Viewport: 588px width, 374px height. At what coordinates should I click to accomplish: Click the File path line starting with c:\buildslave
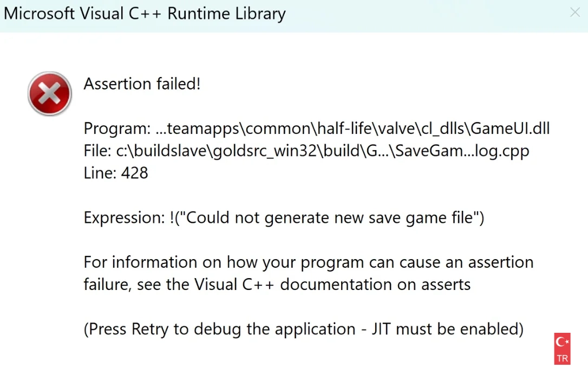coord(306,151)
